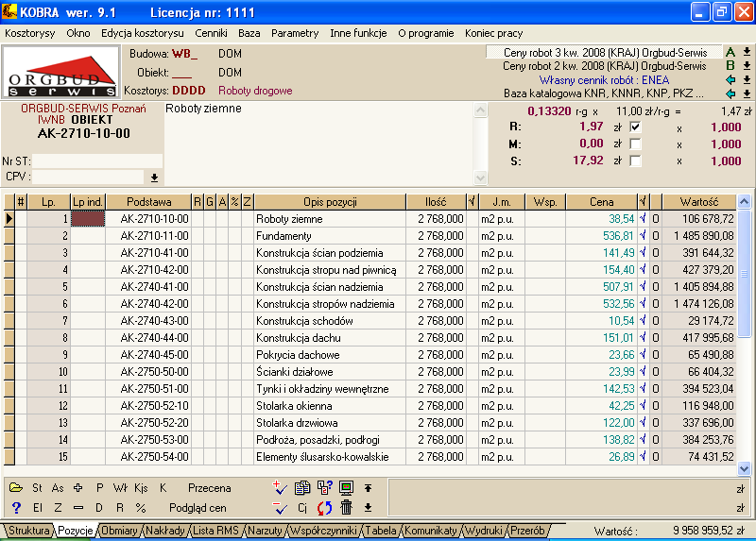Click price checkmark in Ścianki działowe row
The image size is (756, 541).
pos(643,371)
